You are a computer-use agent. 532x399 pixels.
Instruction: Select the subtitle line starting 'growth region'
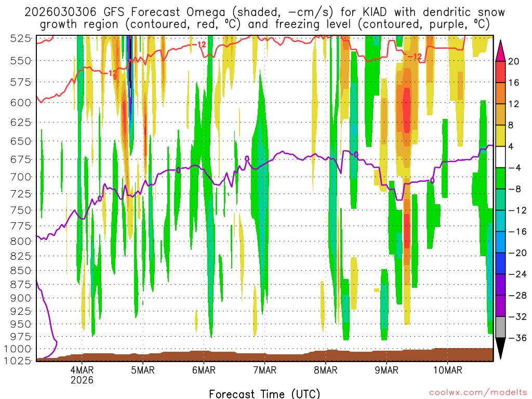pyautogui.click(x=264, y=24)
